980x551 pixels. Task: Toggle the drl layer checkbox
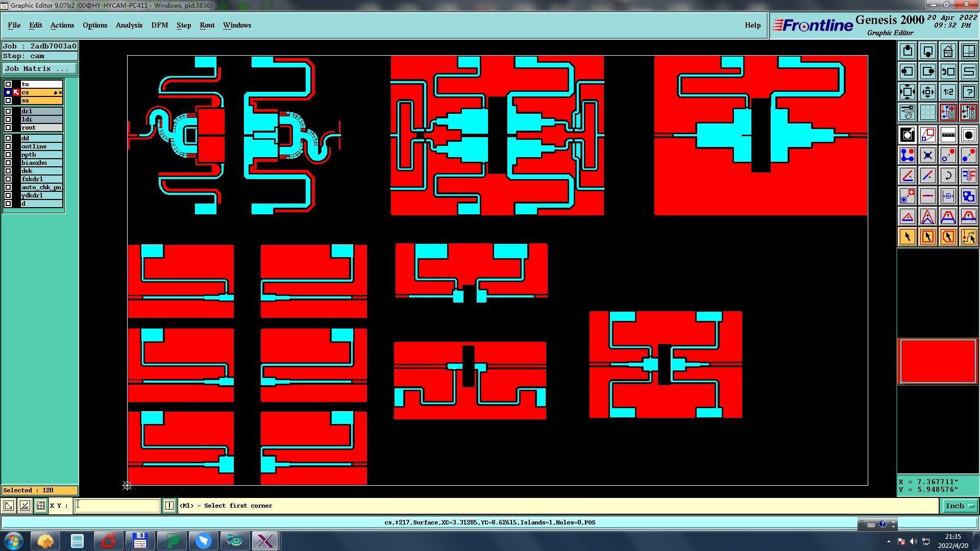tap(8, 111)
